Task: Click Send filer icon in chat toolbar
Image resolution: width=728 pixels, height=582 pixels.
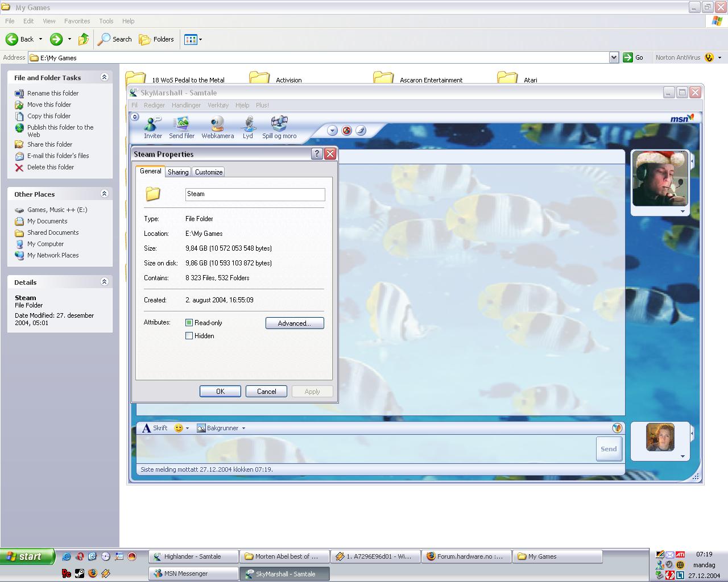Action: point(181,127)
